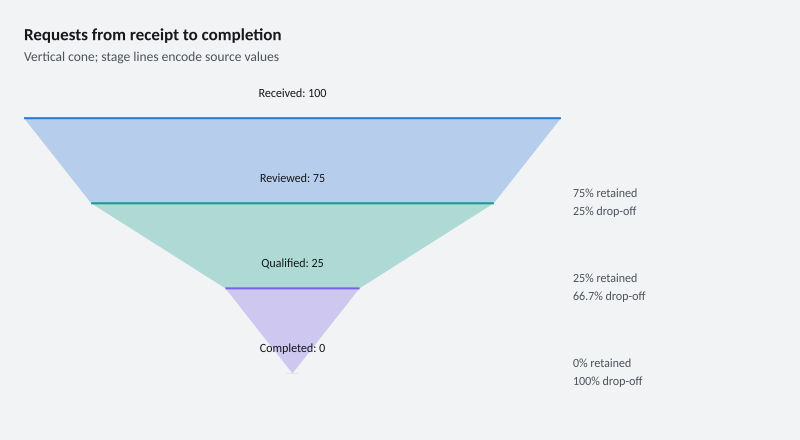Click the '25% drop-off' annotation
800x440 pixels.
pos(604,211)
